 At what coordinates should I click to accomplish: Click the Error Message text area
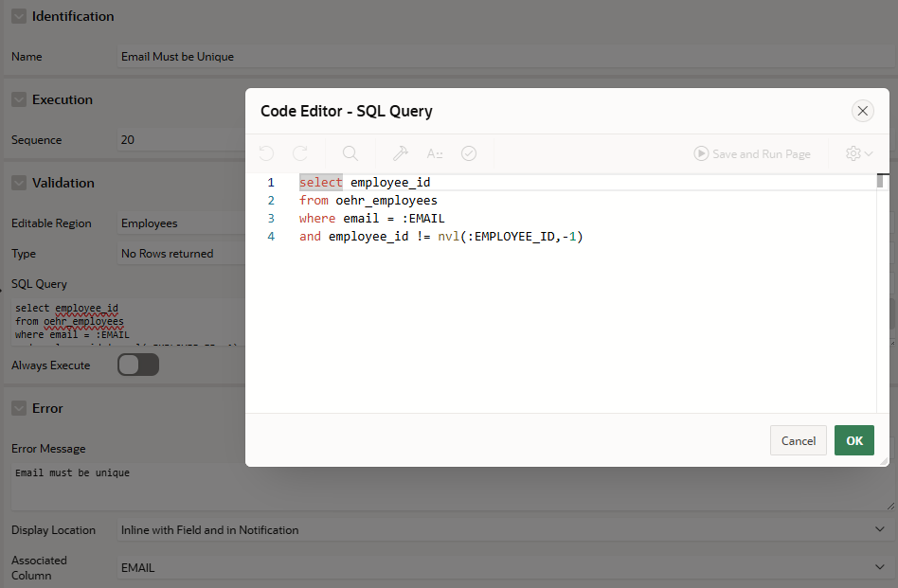point(453,487)
